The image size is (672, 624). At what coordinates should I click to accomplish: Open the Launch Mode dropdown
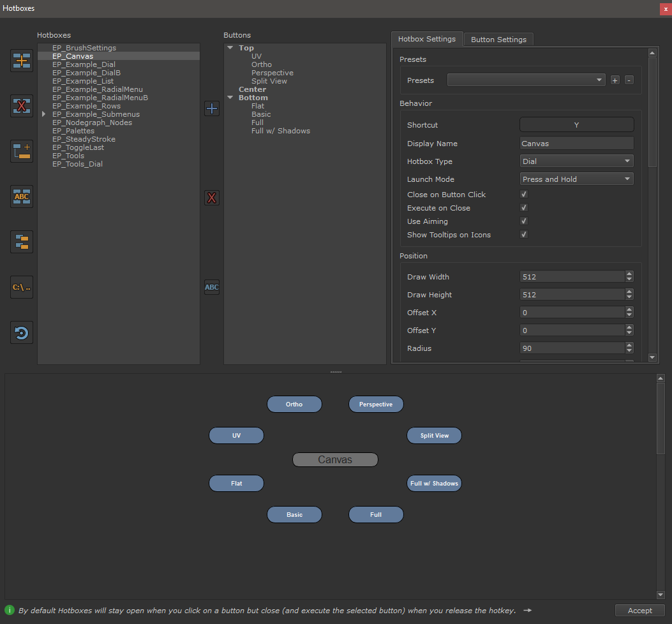pyautogui.click(x=576, y=179)
